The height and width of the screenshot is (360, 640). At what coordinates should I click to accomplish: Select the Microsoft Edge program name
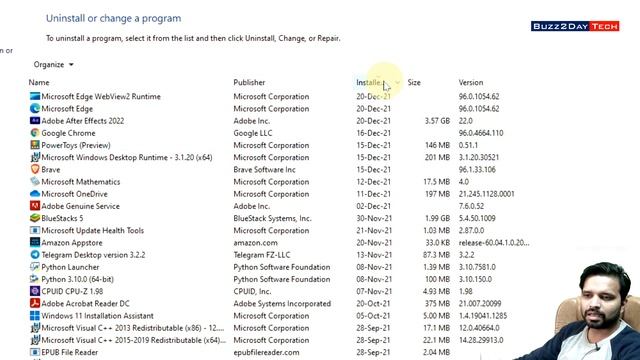click(x=67, y=109)
